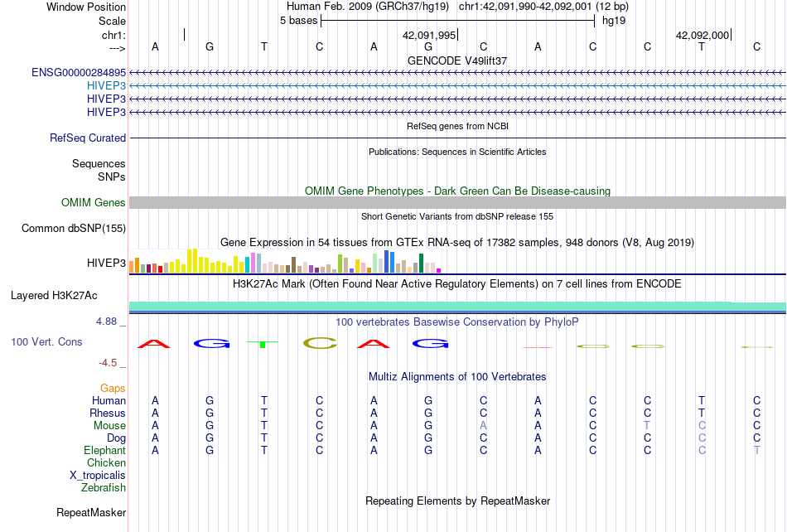Click the orange Gaps label
Image resolution: width=787 pixels, height=532 pixels.
point(113,388)
